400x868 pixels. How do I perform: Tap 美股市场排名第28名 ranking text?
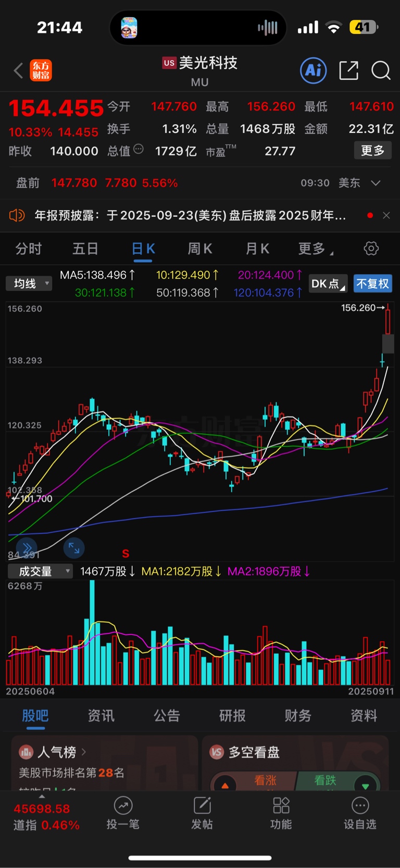72,773
